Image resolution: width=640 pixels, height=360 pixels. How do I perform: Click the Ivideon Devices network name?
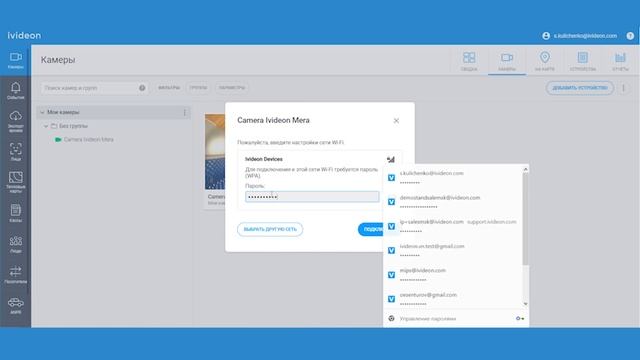coord(264,159)
